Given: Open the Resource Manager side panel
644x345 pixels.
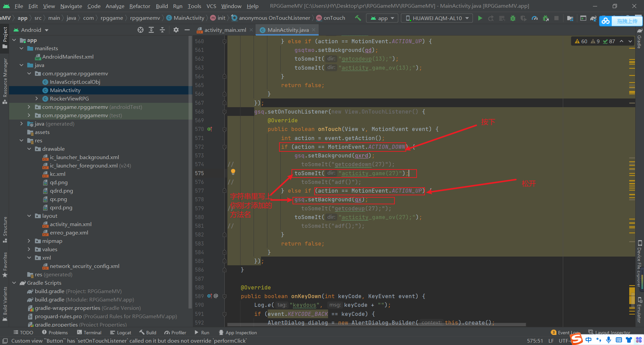Looking at the screenshot, I should [x=5, y=81].
